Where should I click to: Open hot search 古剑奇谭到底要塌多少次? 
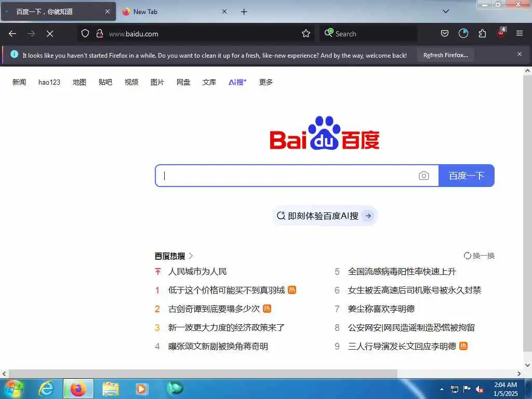[214, 309]
